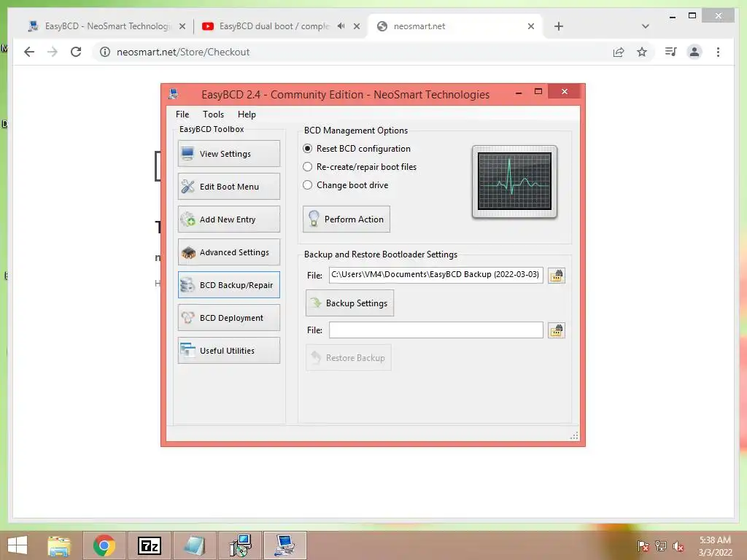
Task: Open Chrome three-dot menu
Action: tap(718, 52)
